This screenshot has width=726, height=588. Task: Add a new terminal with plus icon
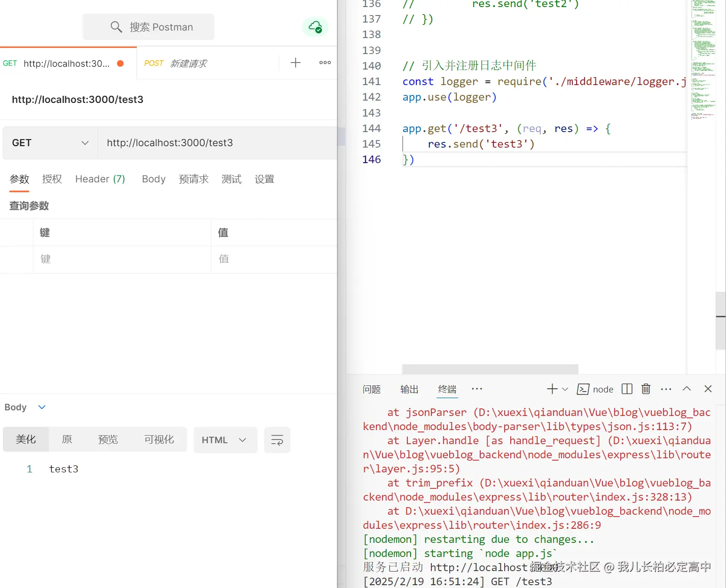552,389
